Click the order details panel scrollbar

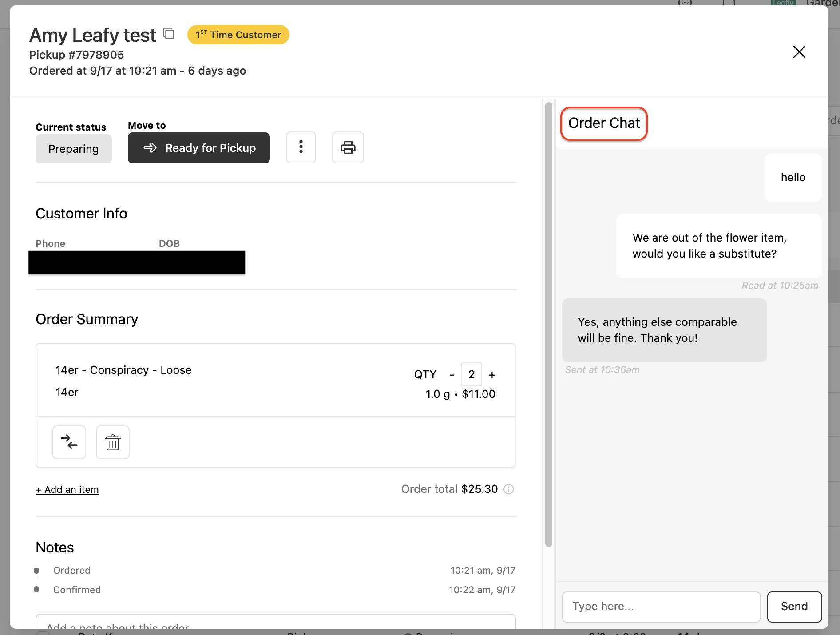(x=549, y=324)
